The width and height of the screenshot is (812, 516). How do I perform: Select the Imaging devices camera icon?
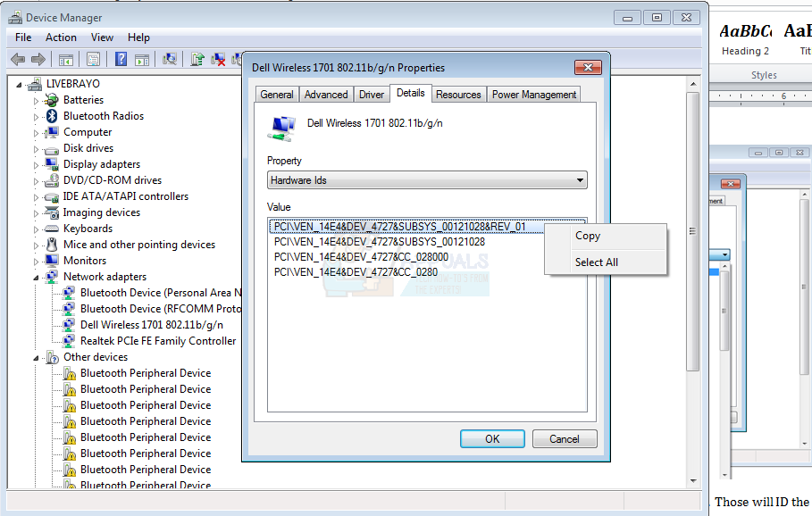51,212
